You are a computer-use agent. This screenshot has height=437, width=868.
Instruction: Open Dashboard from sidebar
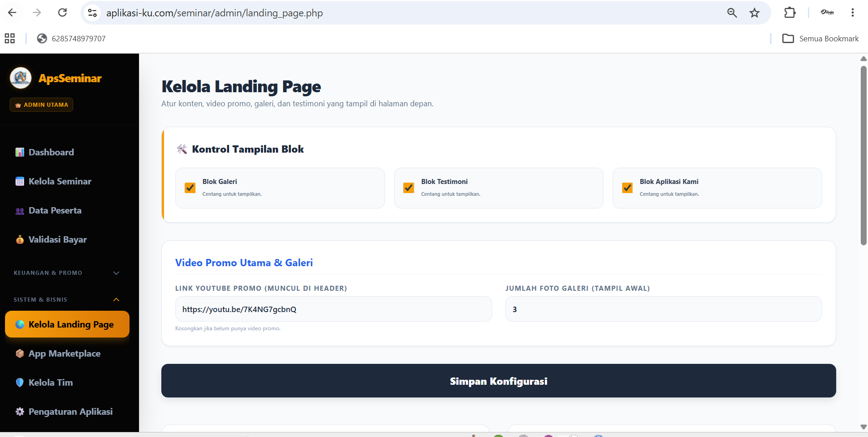[x=67, y=152]
